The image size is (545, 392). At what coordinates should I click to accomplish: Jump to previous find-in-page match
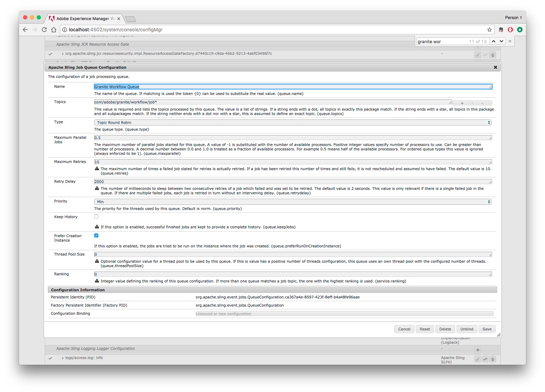pos(494,41)
